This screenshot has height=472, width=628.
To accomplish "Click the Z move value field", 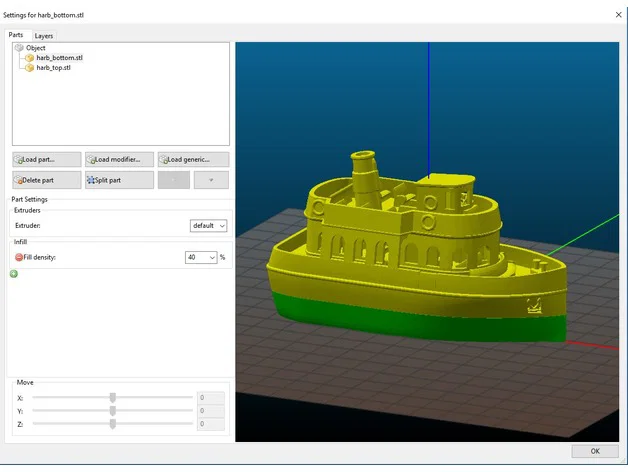I will (211, 424).
